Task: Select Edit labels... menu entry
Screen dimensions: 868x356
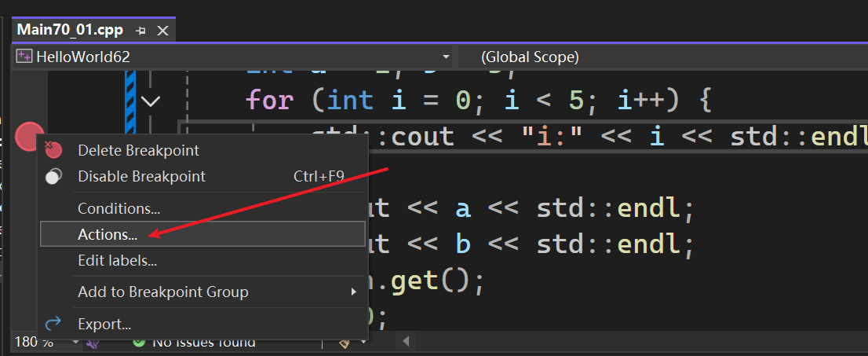Action: tap(117, 259)
